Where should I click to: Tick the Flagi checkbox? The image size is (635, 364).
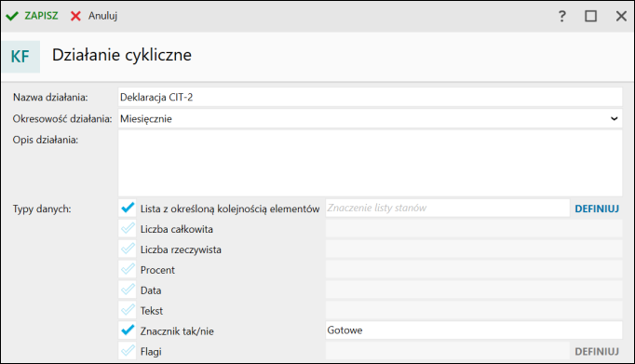[x=128, y=351]
